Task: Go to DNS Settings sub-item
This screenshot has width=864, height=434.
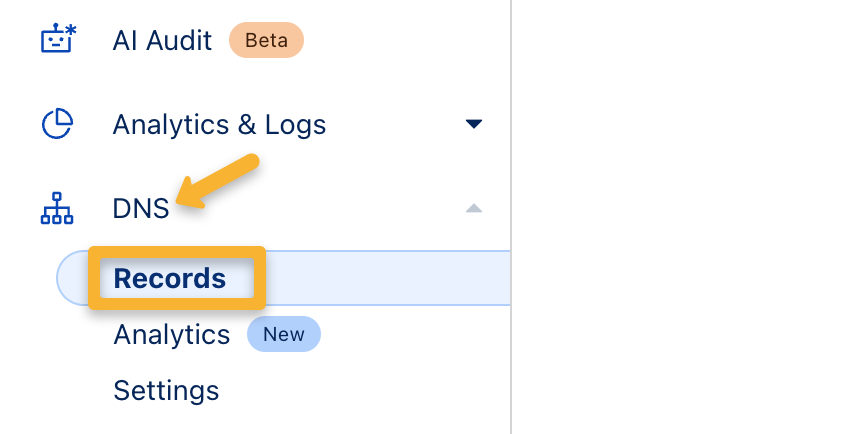Action: click(x=166, y=389)
